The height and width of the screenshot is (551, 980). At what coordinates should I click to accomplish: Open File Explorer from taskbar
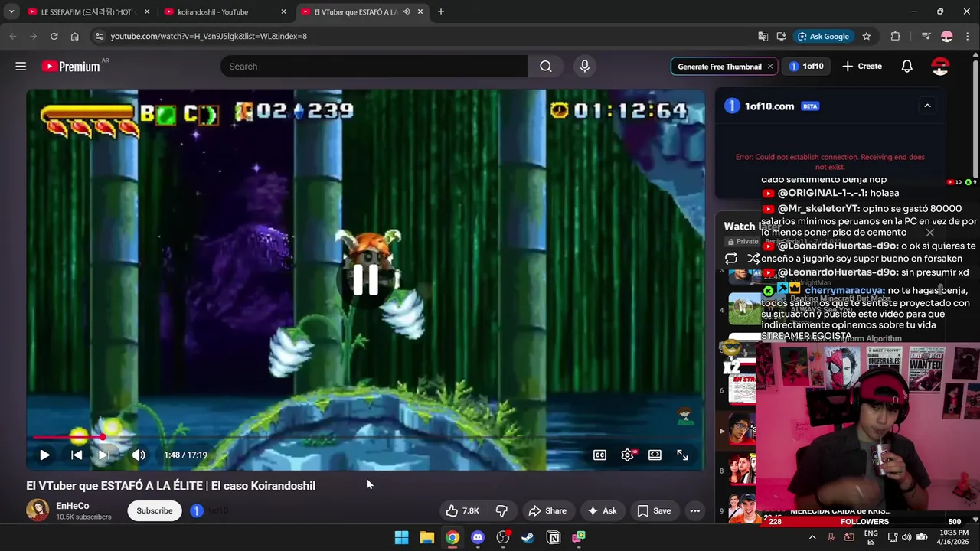click(427, 537)
